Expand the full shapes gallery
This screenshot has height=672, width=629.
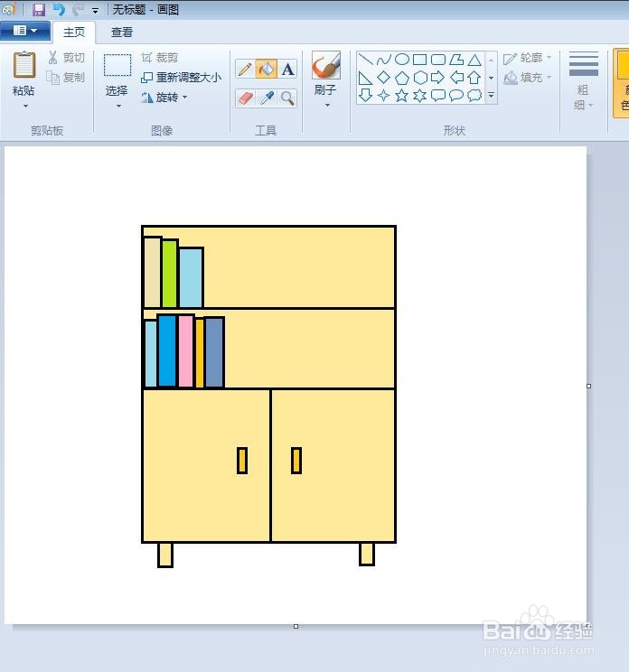pos(492,95)
